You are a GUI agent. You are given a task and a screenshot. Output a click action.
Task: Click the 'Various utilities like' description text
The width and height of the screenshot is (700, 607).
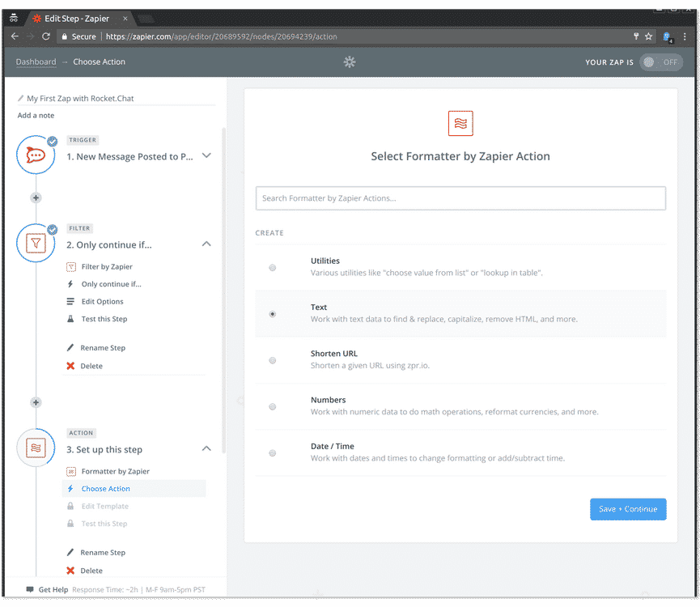pyautogui.click(x=426, y=274)
